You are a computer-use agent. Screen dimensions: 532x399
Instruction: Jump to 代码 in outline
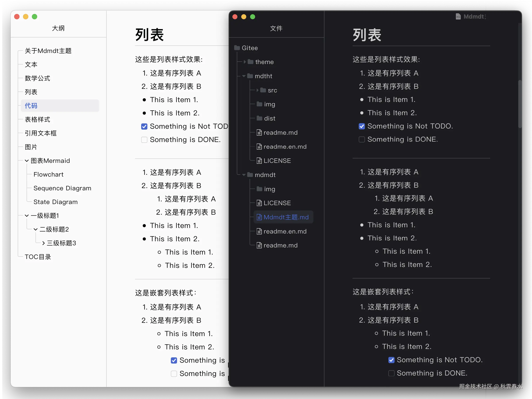click(31, 105)
